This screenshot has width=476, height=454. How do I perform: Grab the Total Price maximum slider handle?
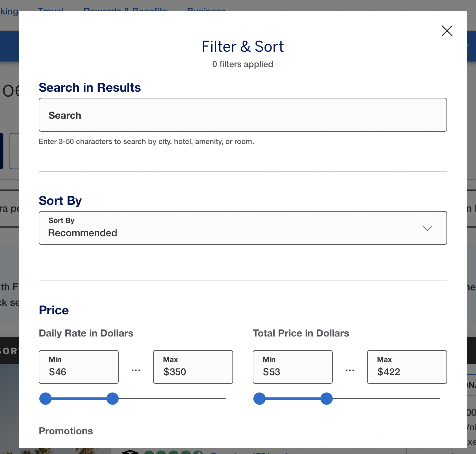327,399
